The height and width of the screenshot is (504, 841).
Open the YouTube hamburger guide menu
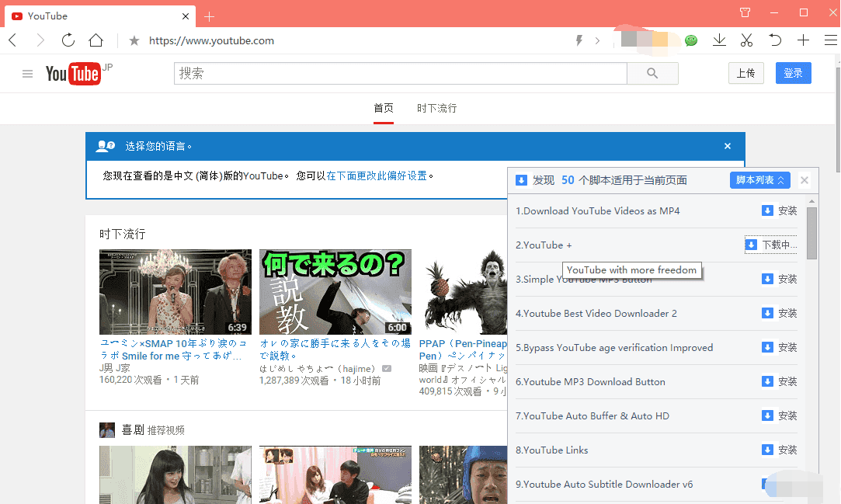27,74
